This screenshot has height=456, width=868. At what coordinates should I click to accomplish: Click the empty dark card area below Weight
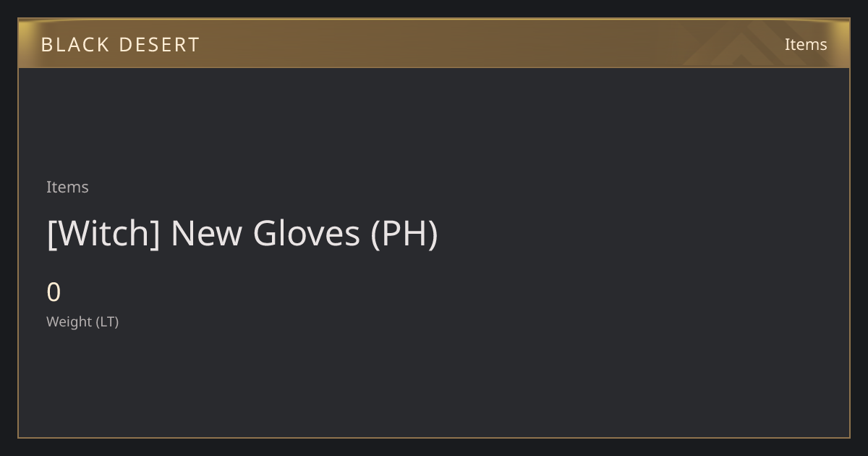(x=434, y=384)
